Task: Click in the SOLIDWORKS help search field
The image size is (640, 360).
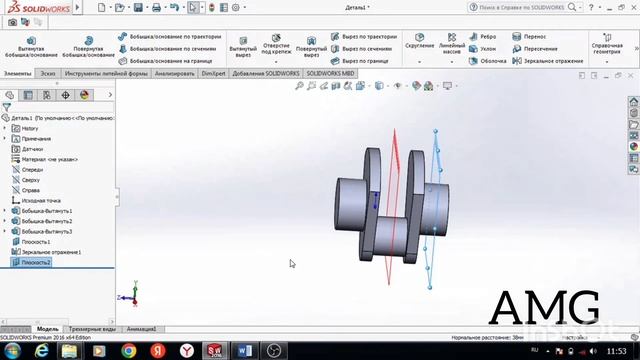Action: tap(522, 7)
